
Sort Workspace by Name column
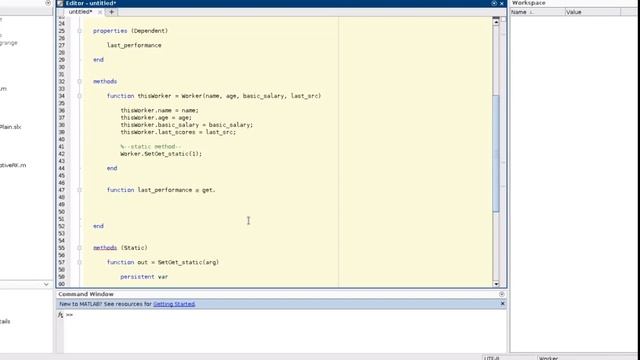tap(537, 12)
